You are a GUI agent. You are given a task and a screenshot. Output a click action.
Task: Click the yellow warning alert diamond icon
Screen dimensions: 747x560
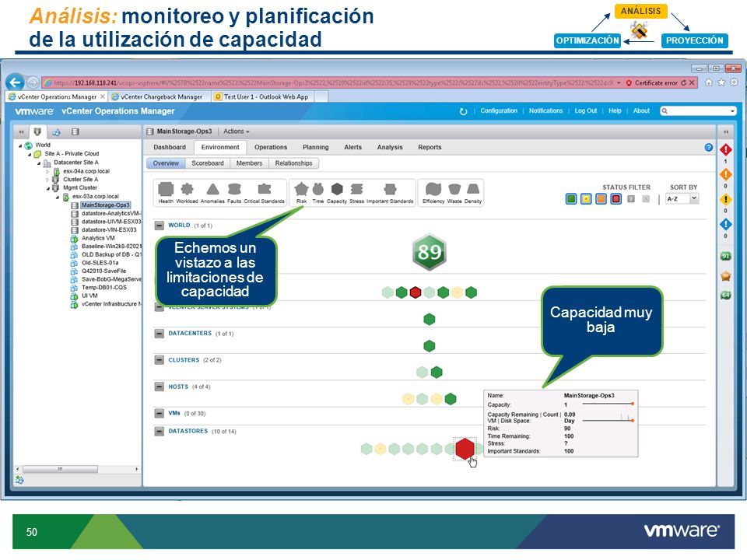[725, 200]
